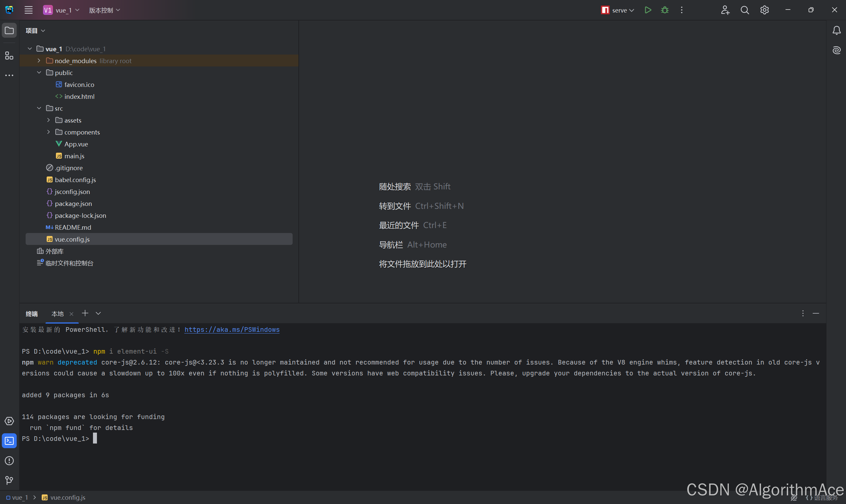Open the notifications bell
846x504 pixels.
836,30
